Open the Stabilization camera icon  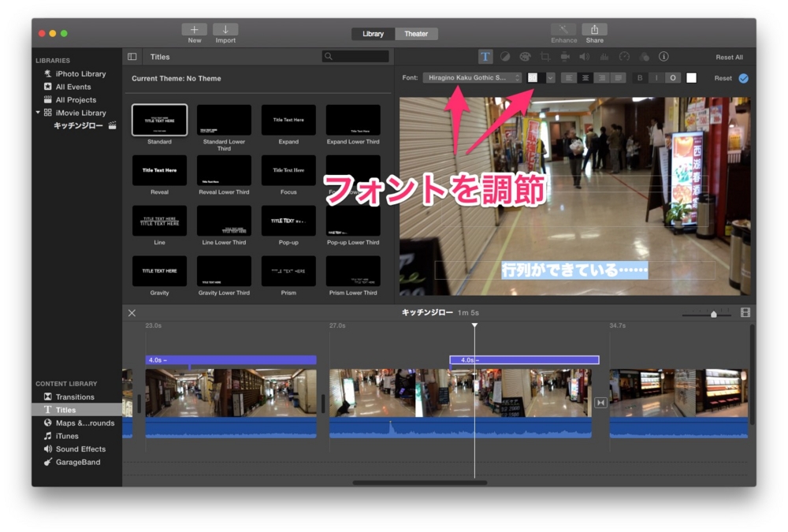[x=565, y=57]
